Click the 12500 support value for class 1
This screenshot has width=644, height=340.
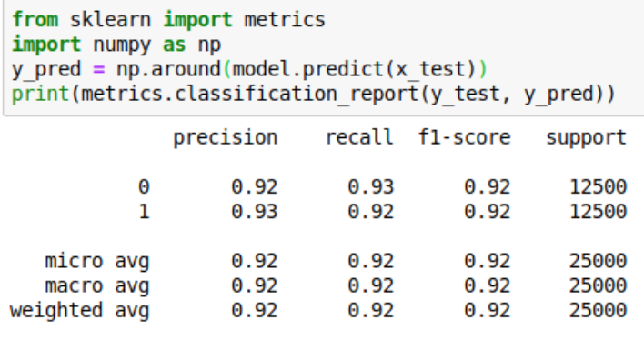coord(598,212)
